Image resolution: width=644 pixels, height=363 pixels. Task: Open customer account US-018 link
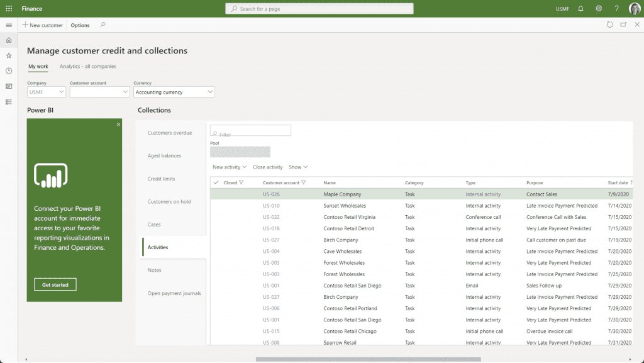point(271,229)
